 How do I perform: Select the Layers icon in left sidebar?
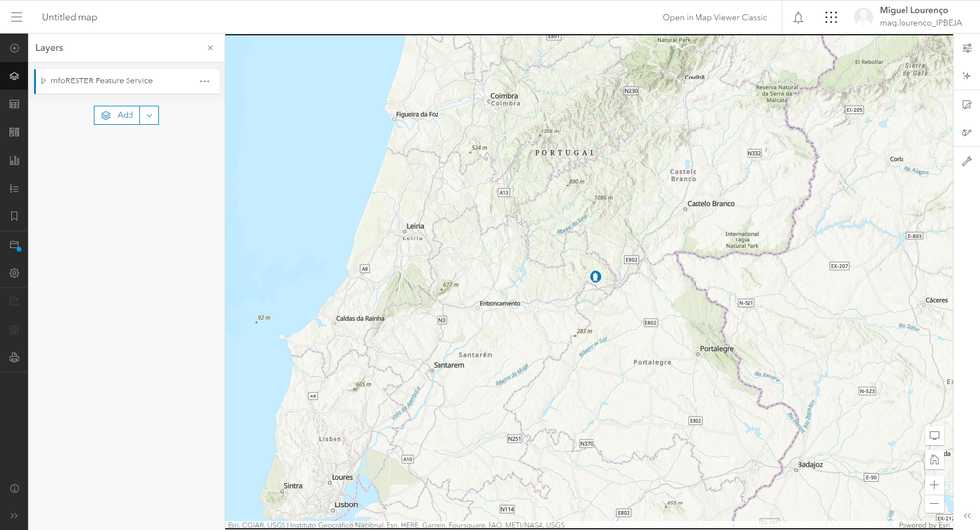(x=14, y=77)
